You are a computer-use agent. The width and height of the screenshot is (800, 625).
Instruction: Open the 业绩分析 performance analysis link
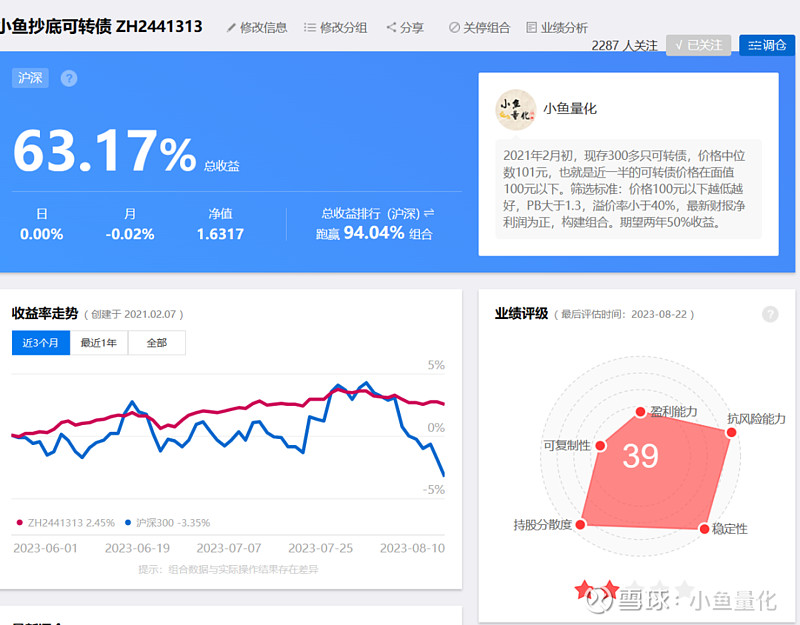click(x=564, y=28)
